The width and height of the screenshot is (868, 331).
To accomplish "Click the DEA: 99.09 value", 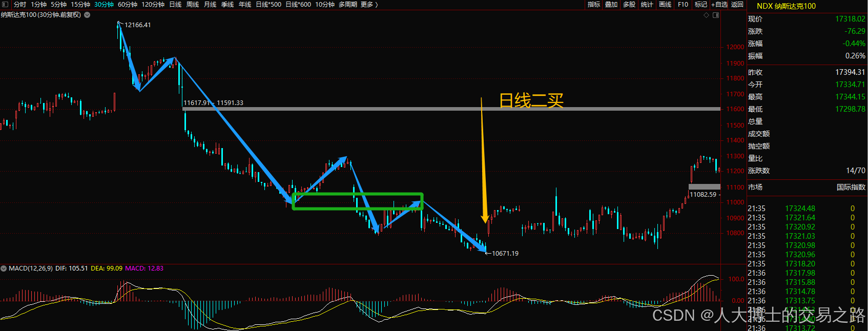I will (107, 268).
